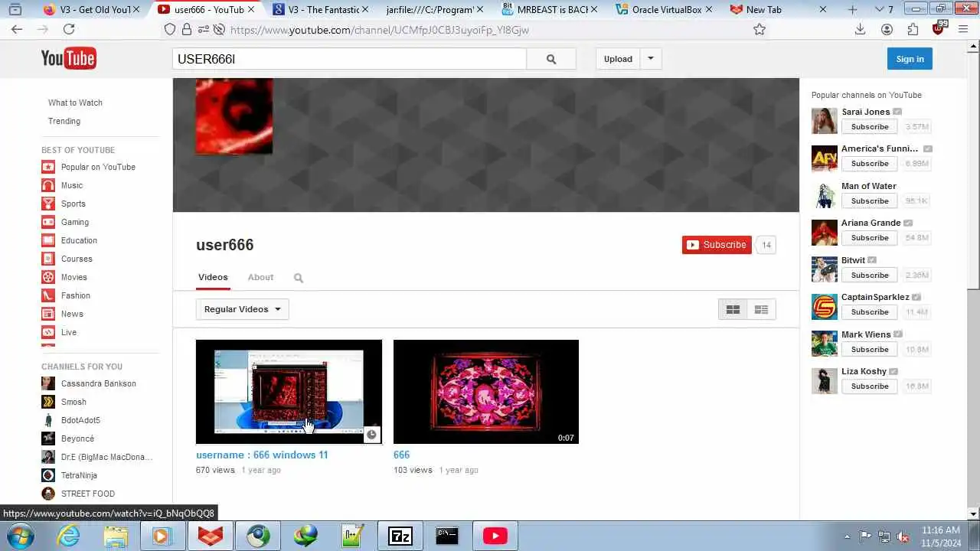
Task: Click the Upload button
Action: coord(618,59)
